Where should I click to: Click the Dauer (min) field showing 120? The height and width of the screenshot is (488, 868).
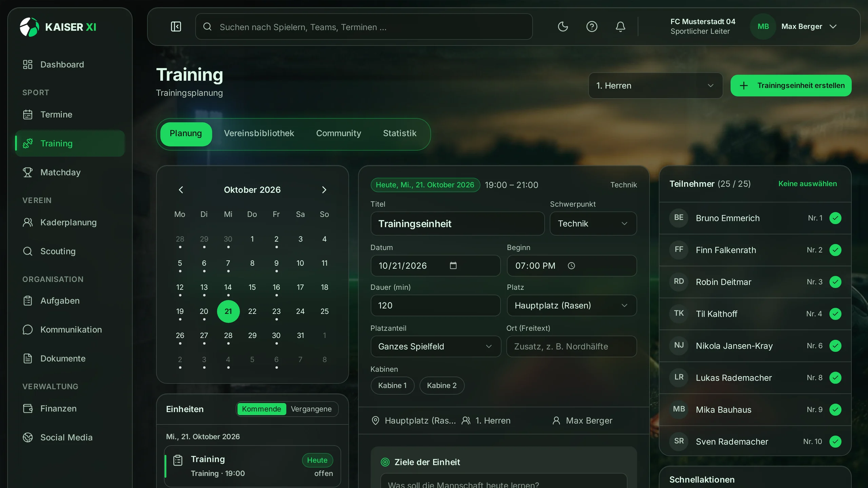[435, 306]
